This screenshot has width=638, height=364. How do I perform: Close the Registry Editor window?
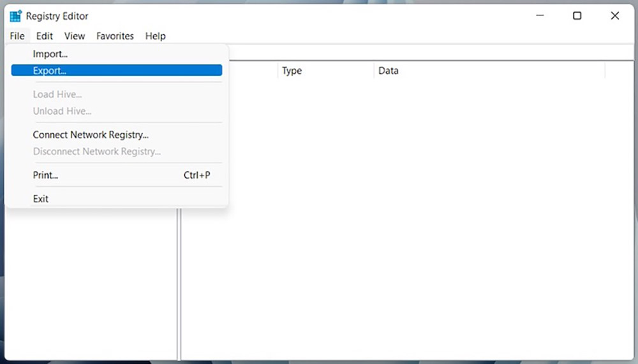click(x=615, y=16)
